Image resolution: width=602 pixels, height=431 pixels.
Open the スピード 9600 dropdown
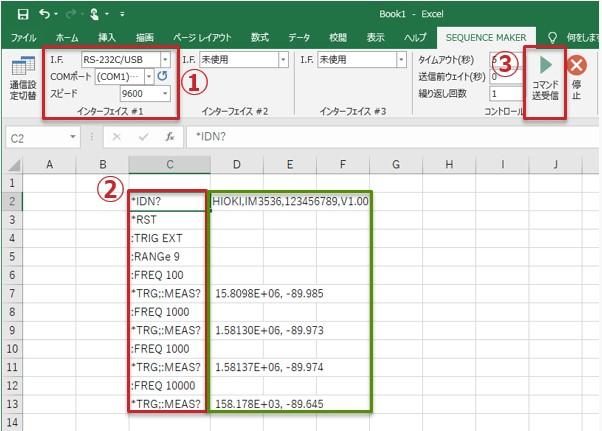(x=165, y=93)
